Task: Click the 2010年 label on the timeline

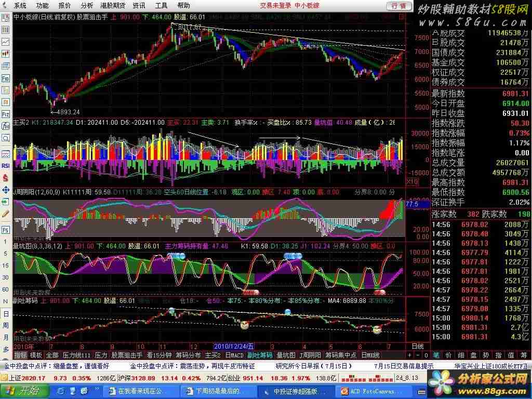Action: click(x=23, y=347)
